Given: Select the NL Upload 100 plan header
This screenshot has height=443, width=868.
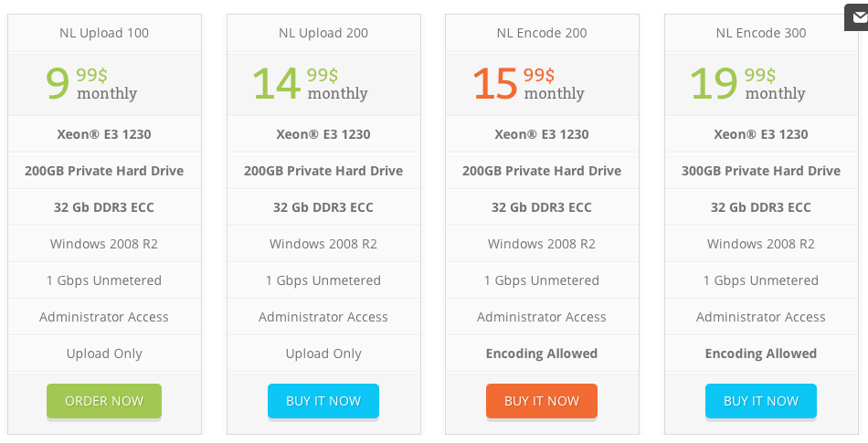Looking at the screenshot, I should coord(104,33).
